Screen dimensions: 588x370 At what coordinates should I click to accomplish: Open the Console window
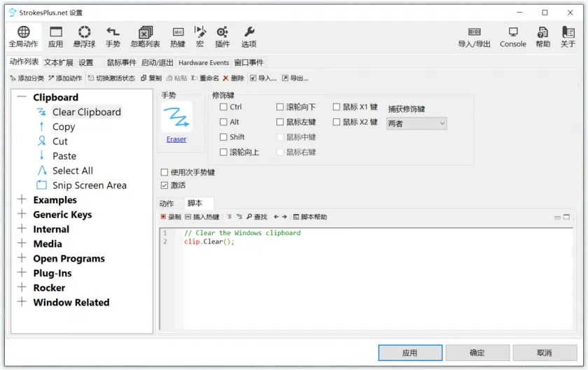point(512,37)
